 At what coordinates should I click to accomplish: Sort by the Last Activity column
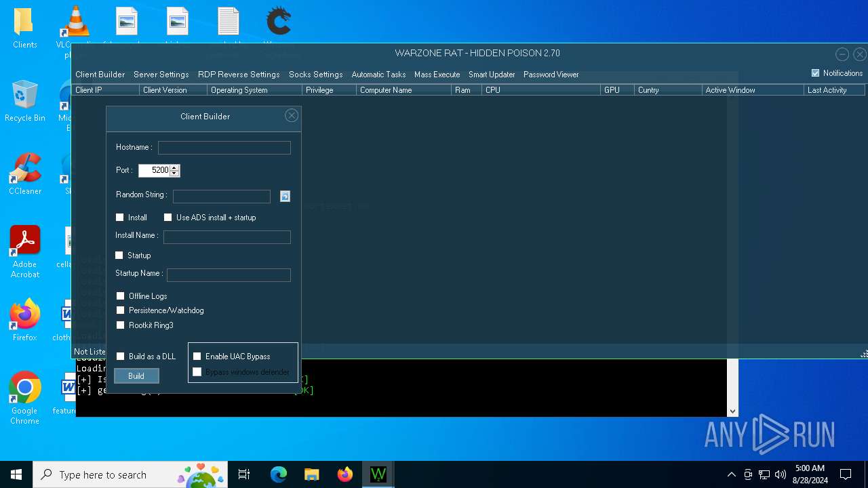[834, 90]
